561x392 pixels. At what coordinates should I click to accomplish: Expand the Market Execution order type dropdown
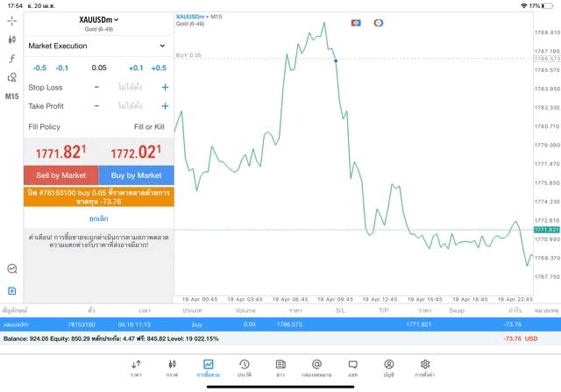coord(97,46)
